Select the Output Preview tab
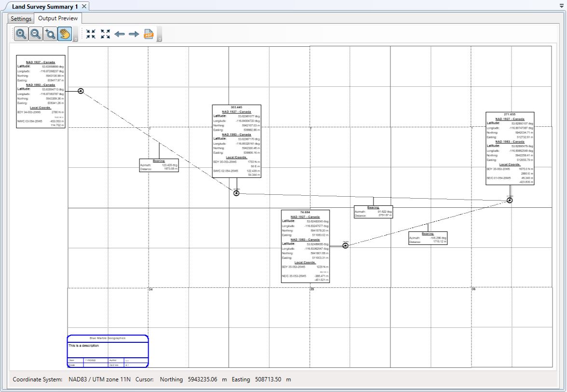Screen dimensions: 567x392 click(x=58, y=18)
